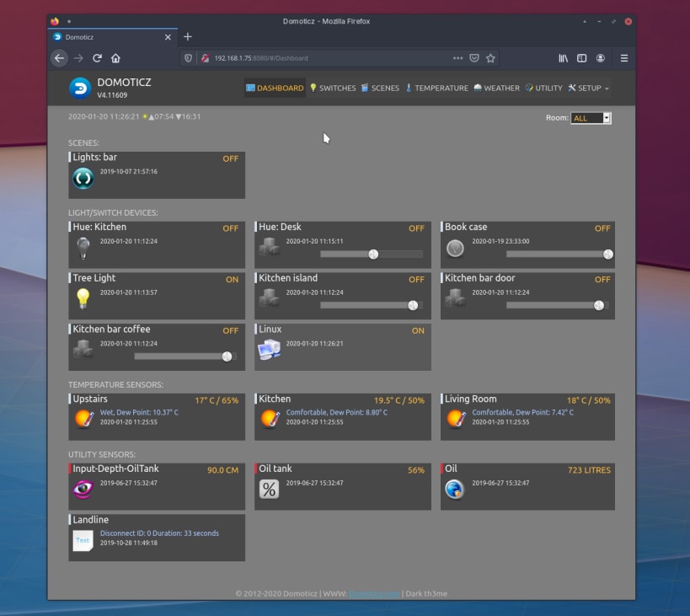
Task: Open the Domoticz.com footer link
Action: tap(374, 593)
